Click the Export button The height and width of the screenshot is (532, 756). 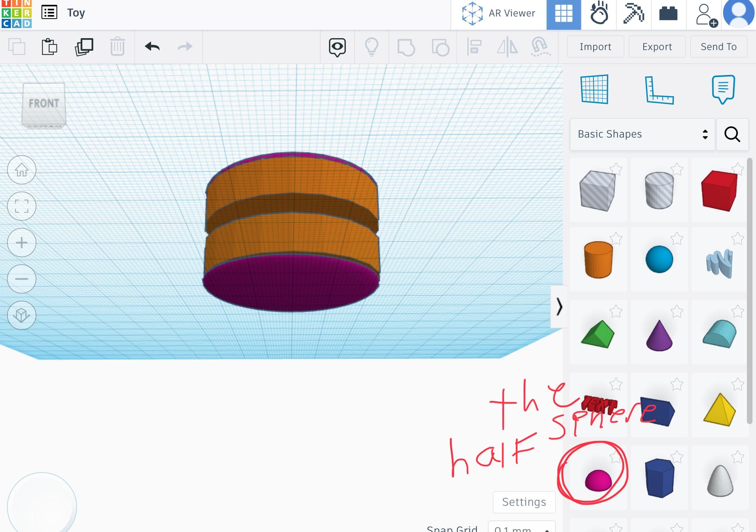[657, 47]
